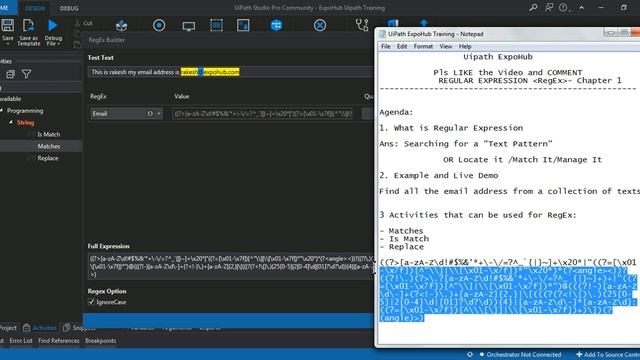Collapse the String tree node

click(11, 122)
